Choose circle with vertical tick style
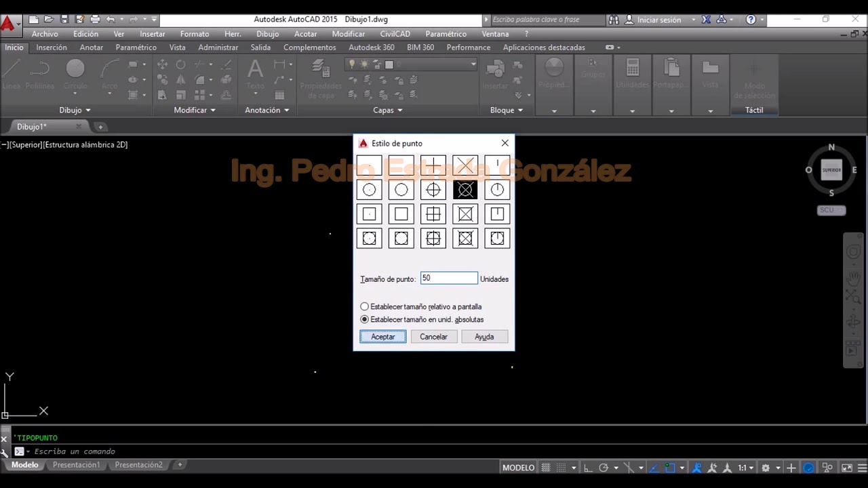Image resolution: width=868 pixels, height=488 pixels. point(497,190)
